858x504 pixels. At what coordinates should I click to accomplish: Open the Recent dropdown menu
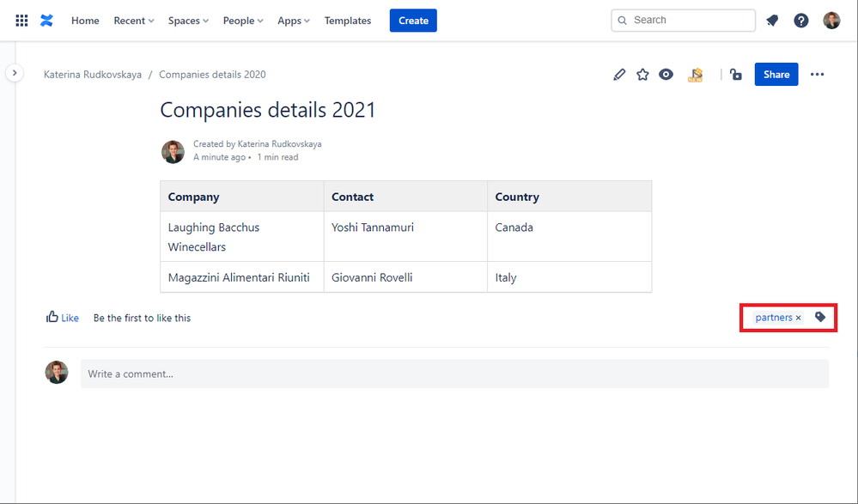134,21
